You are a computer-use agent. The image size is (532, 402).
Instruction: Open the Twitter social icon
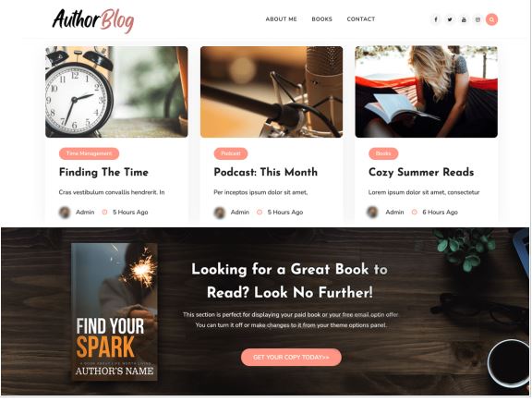pyautogui.click(x=450, y=19)
